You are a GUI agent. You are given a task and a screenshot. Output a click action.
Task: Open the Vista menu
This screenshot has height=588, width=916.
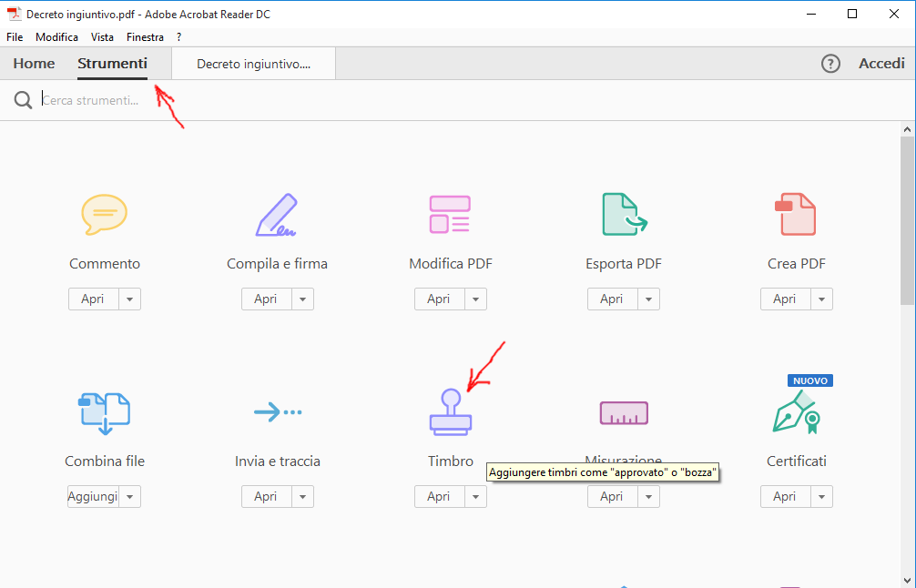pyautogui.click(x=102, y=36)
